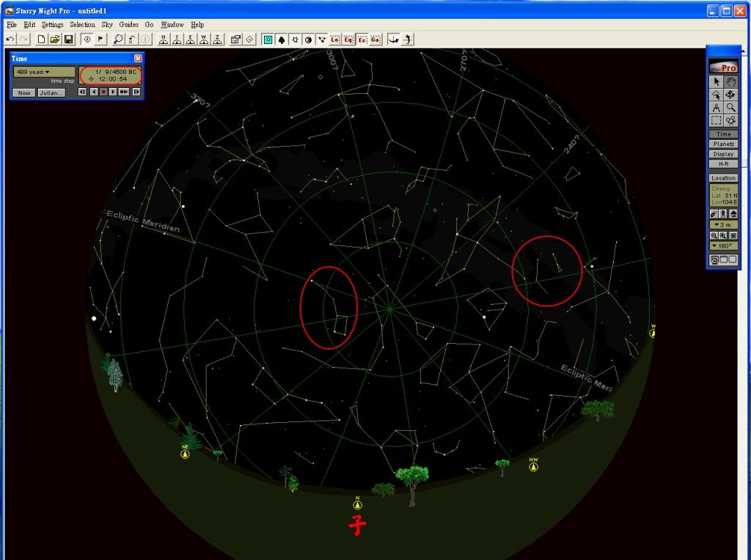Face north using the N direction icon
This screenshot has height=560, width=751.
tap(164, 40)
